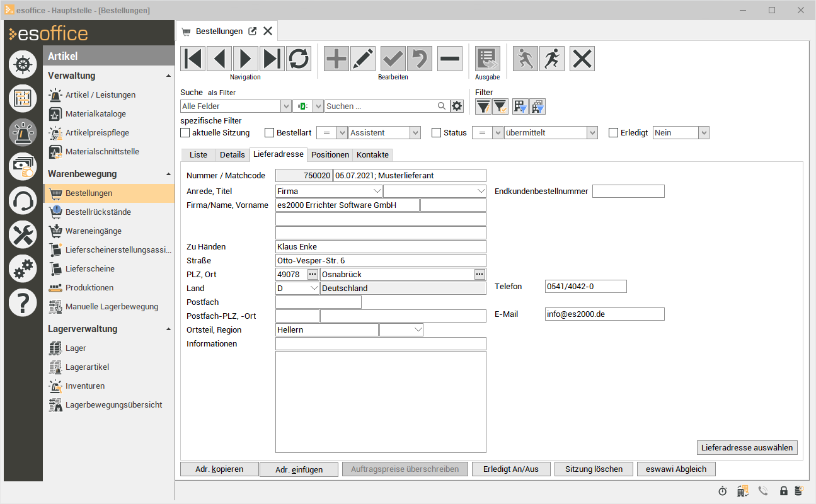This screenshot has width=816, height=504.
Task: Open search settings gear icon
Action: point(457,106)
